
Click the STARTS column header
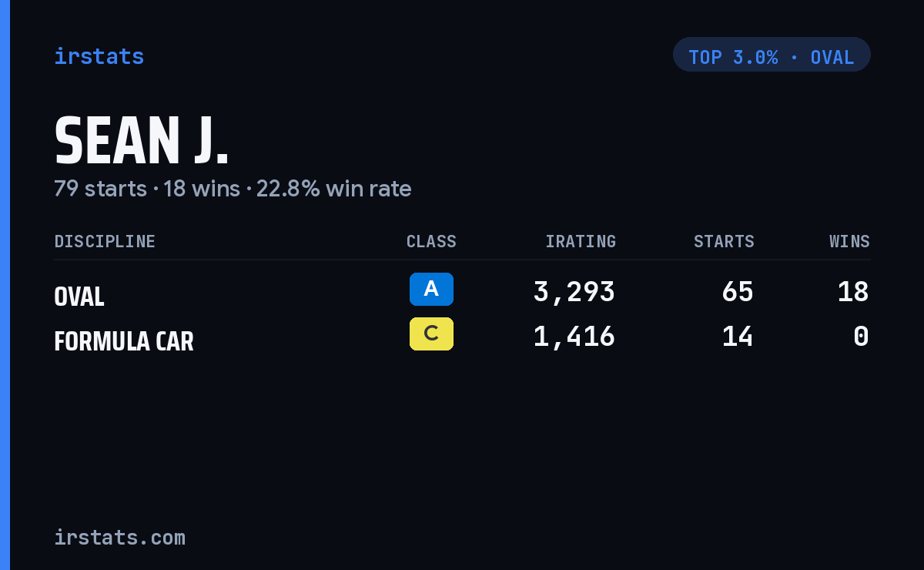(724, 241)
